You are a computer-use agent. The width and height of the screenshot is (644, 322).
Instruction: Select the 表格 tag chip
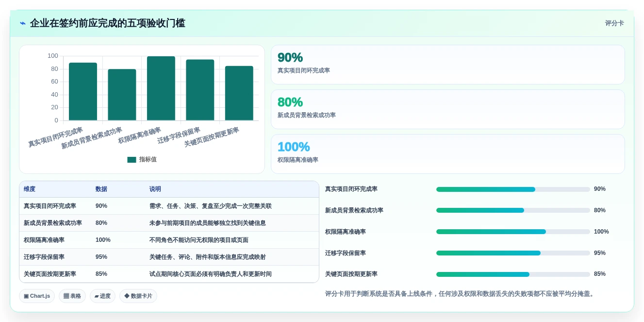72,296
